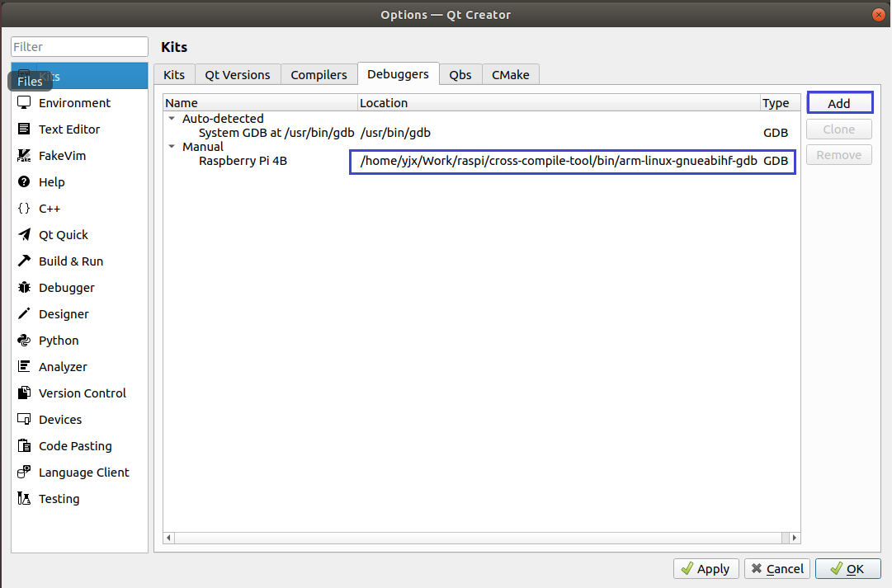This screenshot has height=588, width=892.
Task: Select the Text Editor icon
Action: [x=24, y=129]
